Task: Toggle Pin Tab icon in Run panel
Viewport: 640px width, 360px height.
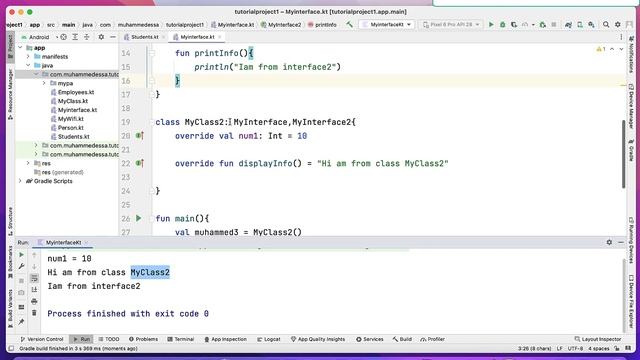Action: click(x=21, y=322)
